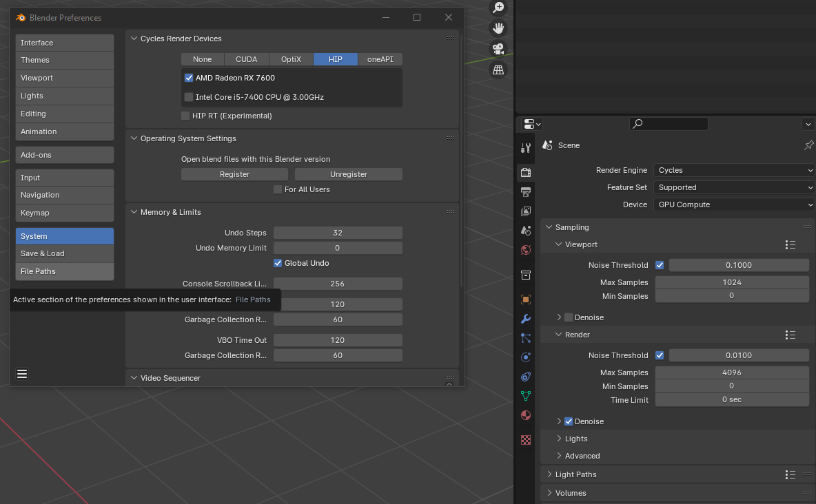The height and width of the screenshot is (504, 816).
Task: Open the Render Engine dropdown
Action: point(733,170)
